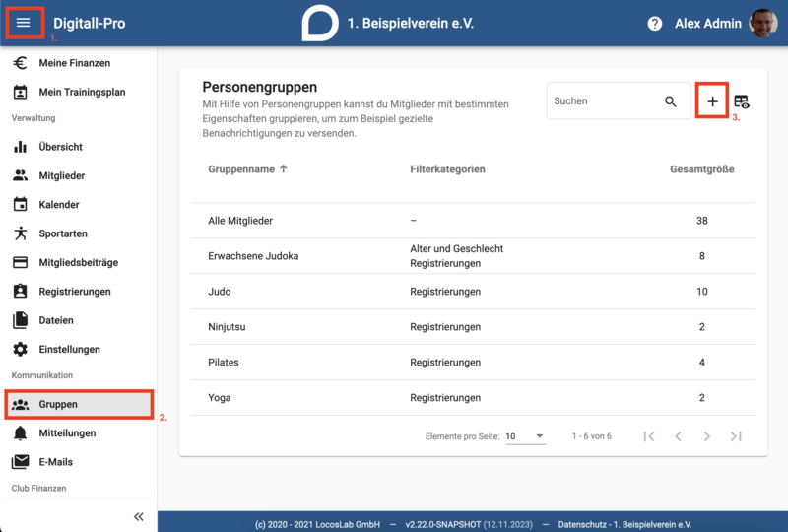Go to first page of table
Image resolution: width=788 pixels, height=532 pixels.
[649, 436]
